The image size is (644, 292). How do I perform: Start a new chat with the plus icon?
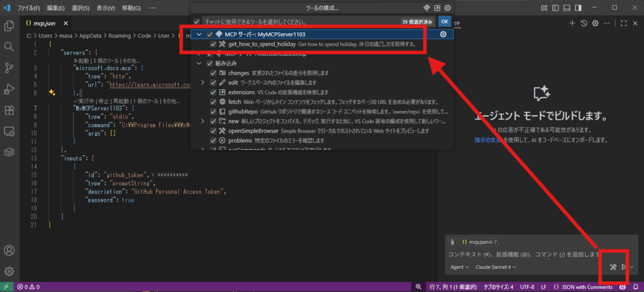[x=572, y=23]
